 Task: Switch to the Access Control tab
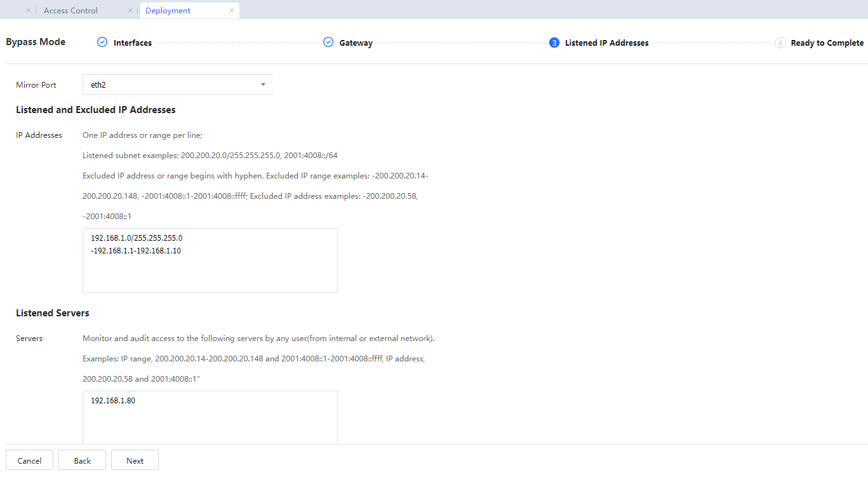click(70, 11)
